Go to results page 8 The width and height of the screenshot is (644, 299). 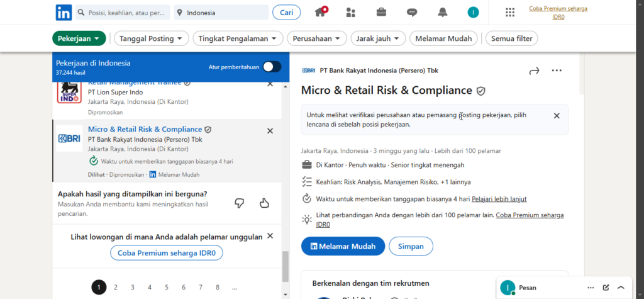[217, 288]
